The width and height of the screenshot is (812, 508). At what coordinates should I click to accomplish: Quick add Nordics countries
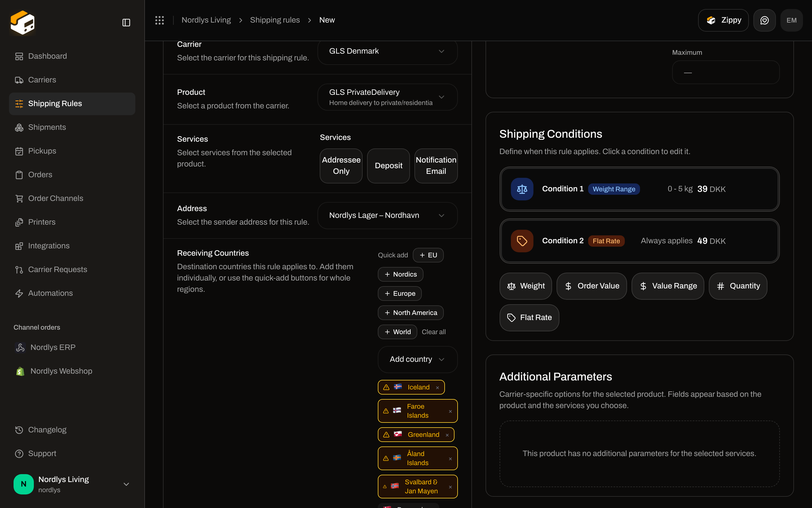pyautogui.click(x=401, y=275)
